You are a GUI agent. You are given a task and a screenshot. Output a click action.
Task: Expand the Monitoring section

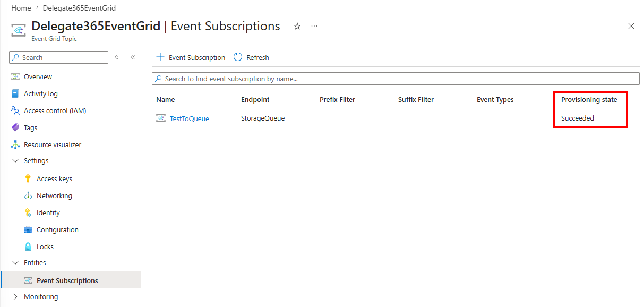click(15, 297)
